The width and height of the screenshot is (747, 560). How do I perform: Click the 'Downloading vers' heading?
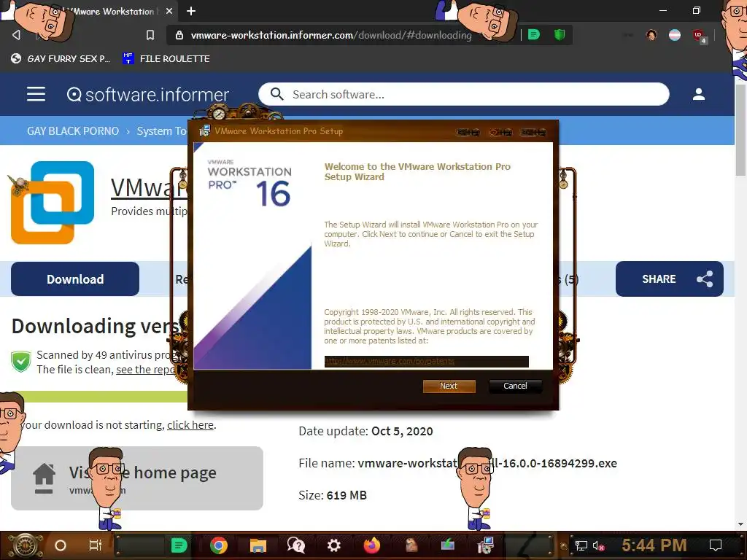(x=96, y=327)
